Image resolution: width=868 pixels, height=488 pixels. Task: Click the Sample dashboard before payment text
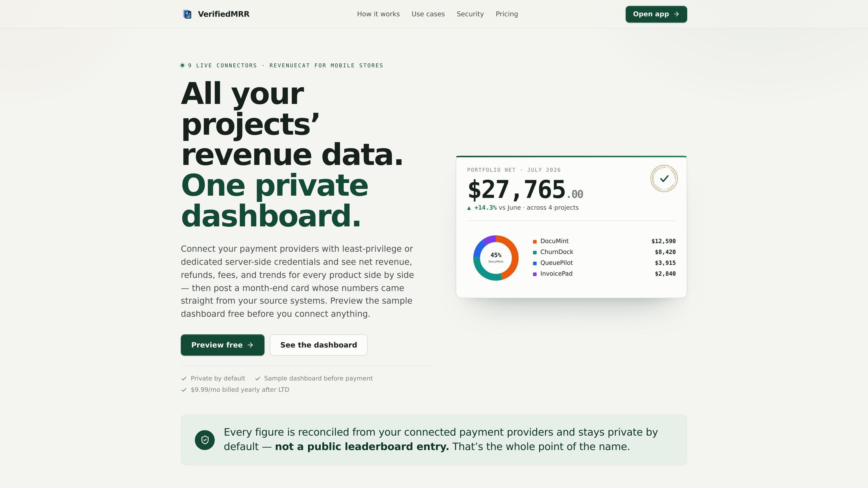[318, 379]
